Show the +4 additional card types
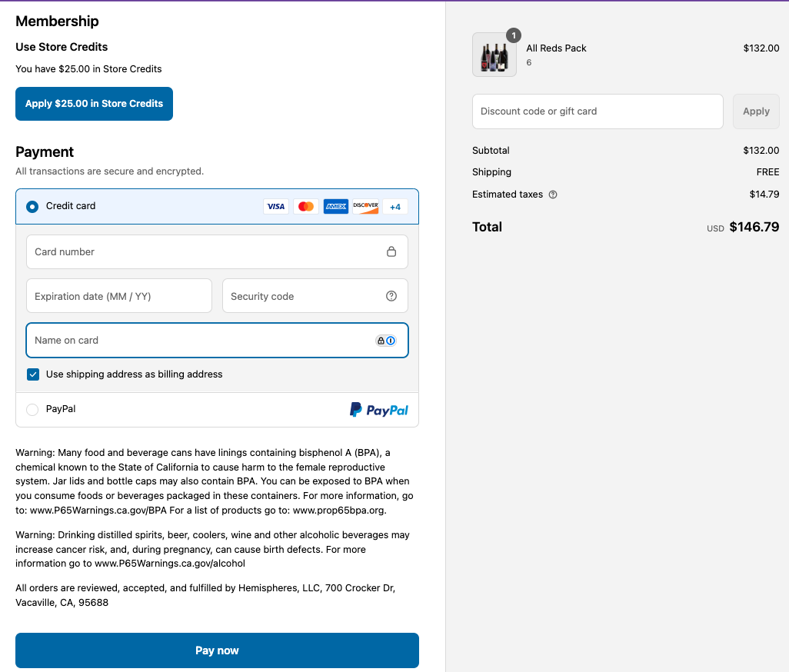Screen dimensions: 789x672 [395, 207]
